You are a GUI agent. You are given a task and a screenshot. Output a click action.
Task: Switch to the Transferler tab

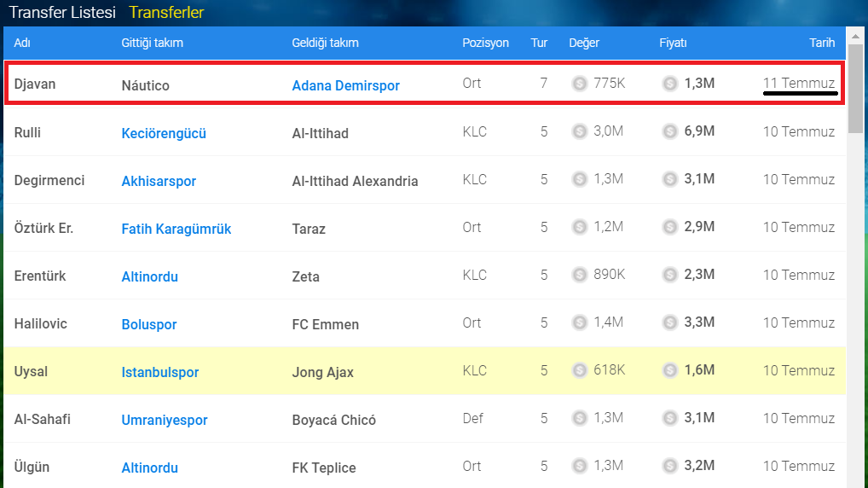pos(166,13)
